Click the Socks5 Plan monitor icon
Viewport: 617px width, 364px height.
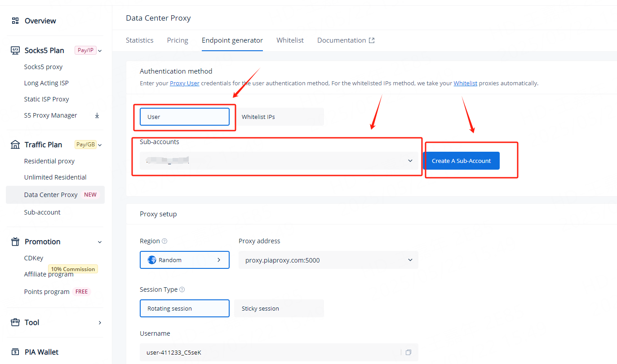15,50
